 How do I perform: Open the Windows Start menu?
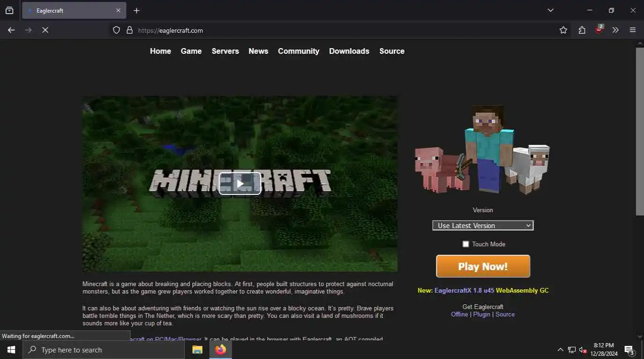tap(11, 350)
